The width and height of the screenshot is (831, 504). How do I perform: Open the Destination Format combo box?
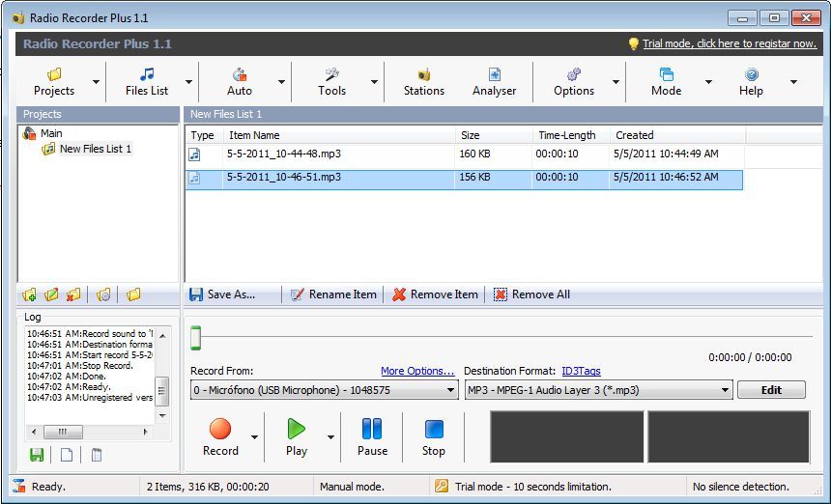(x=599, y=390)
